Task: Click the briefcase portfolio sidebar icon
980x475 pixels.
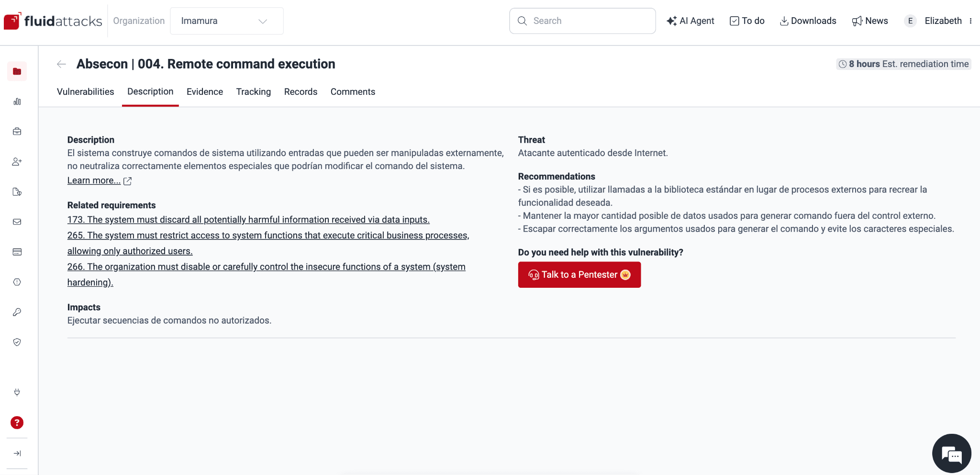Action: pos(17,132)
